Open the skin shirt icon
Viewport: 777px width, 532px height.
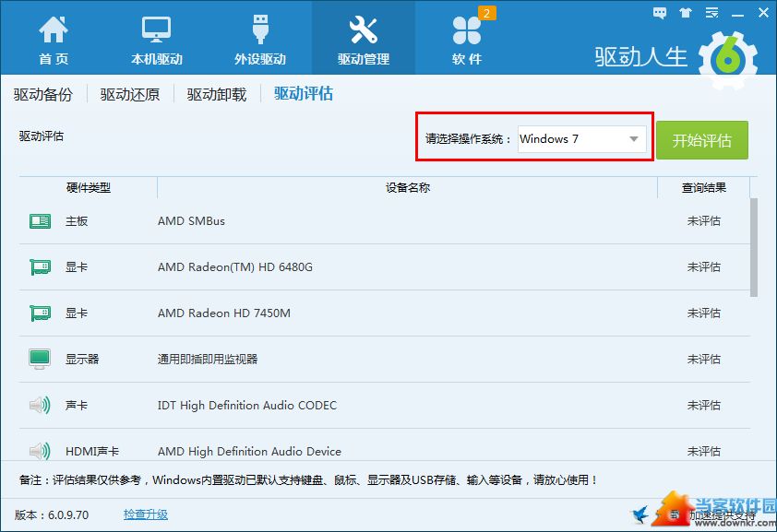[x=686, y=13]
